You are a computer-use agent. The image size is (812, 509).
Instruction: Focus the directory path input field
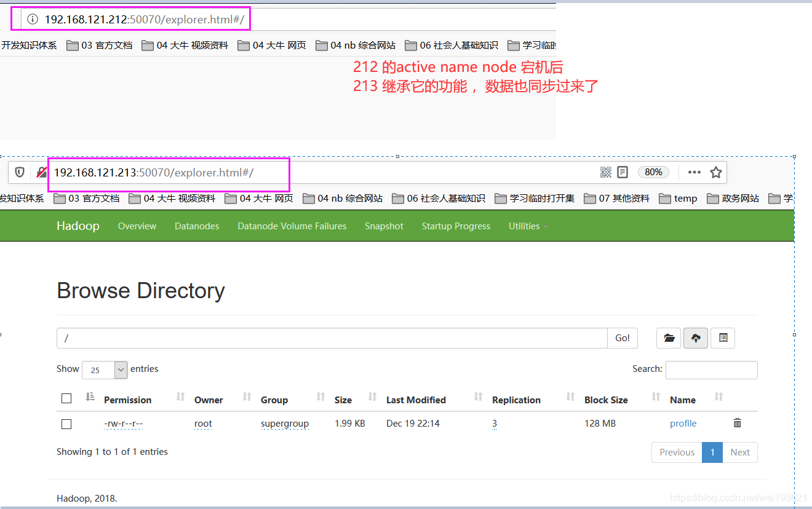(332, 338)
